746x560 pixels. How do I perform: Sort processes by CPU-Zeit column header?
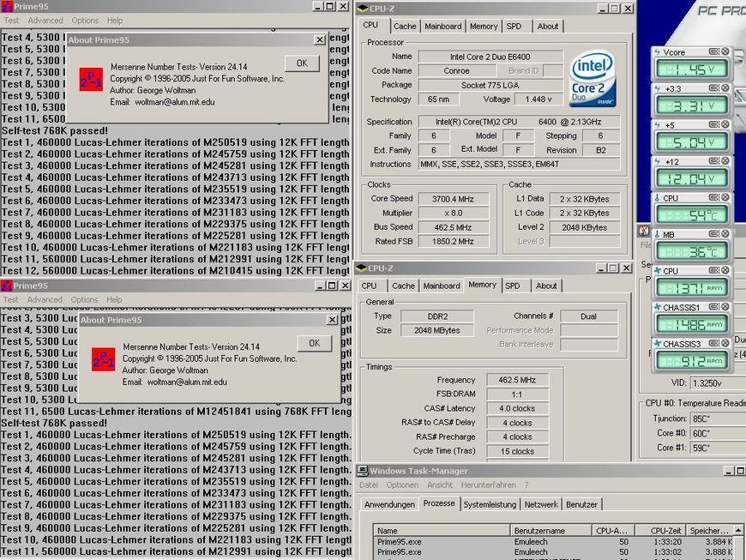661,530
